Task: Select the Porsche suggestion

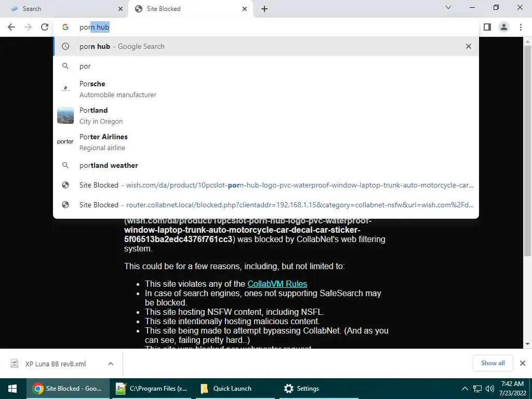Action: (266, 89)
